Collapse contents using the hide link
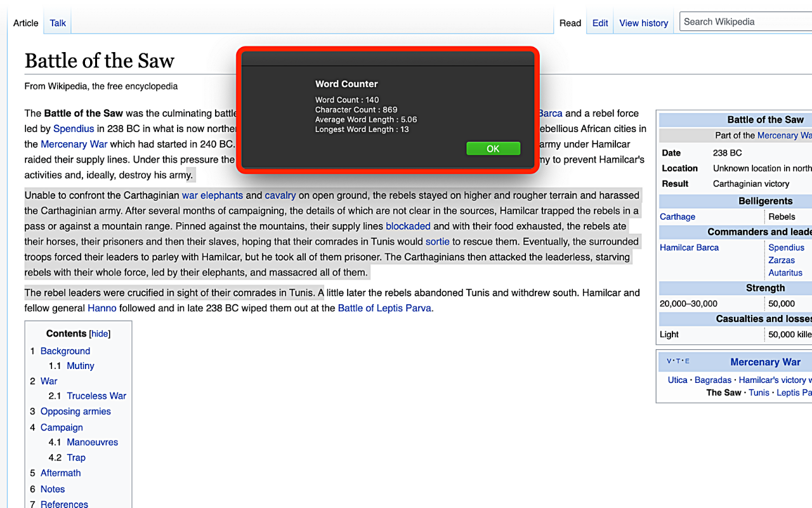This screenshot has width=812, height=508. tap(100, 333)
